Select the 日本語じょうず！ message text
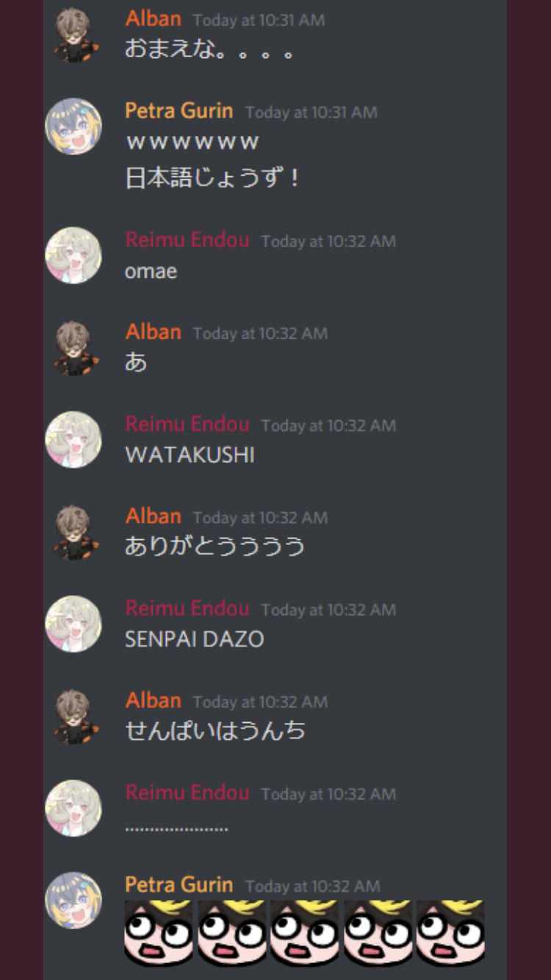The image size is (551, 980). [x=212, y=179]
